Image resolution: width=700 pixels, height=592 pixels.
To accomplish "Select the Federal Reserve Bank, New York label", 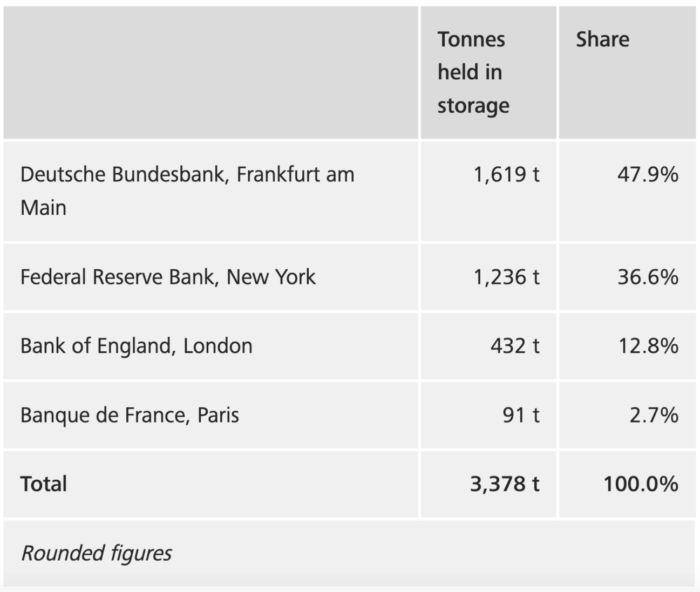I will tap(168, 277).
